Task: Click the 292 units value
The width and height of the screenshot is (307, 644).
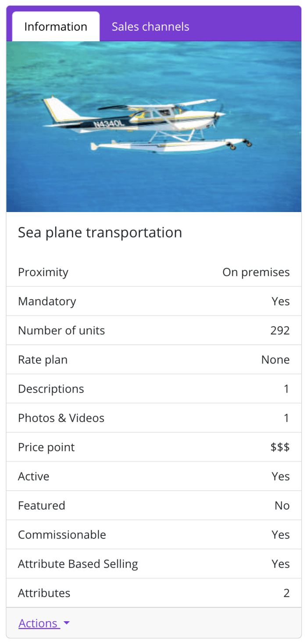Action: click(x=280, y=330)
